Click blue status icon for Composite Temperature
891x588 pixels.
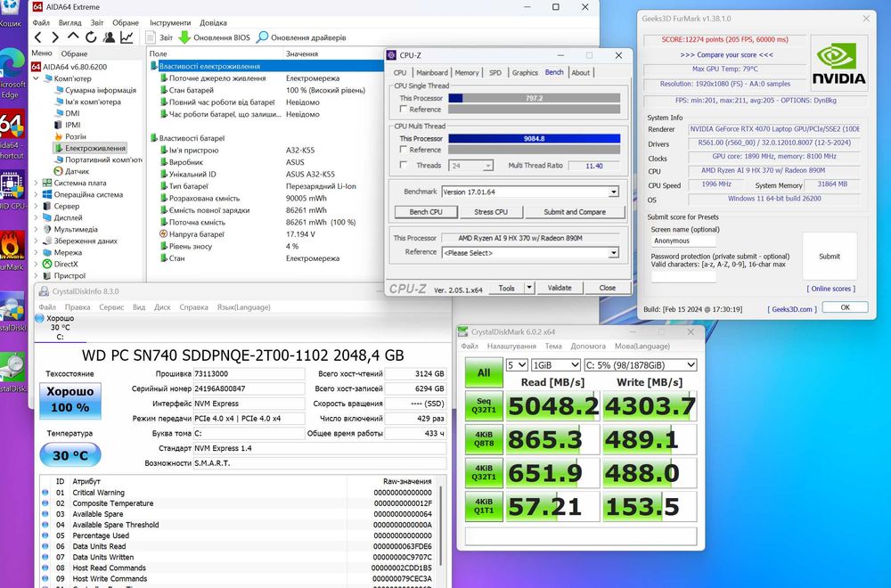click(x=45, y=503)
